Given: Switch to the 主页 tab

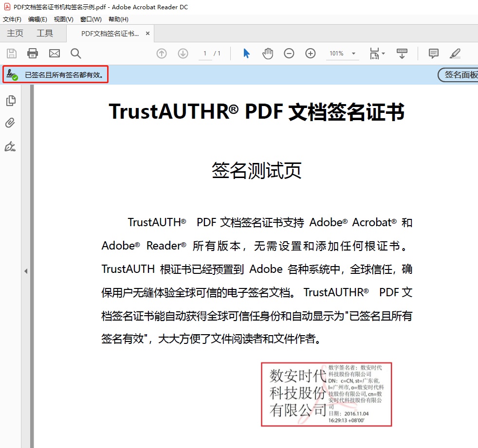Looking at the screenshot, I should coord(15,33).
